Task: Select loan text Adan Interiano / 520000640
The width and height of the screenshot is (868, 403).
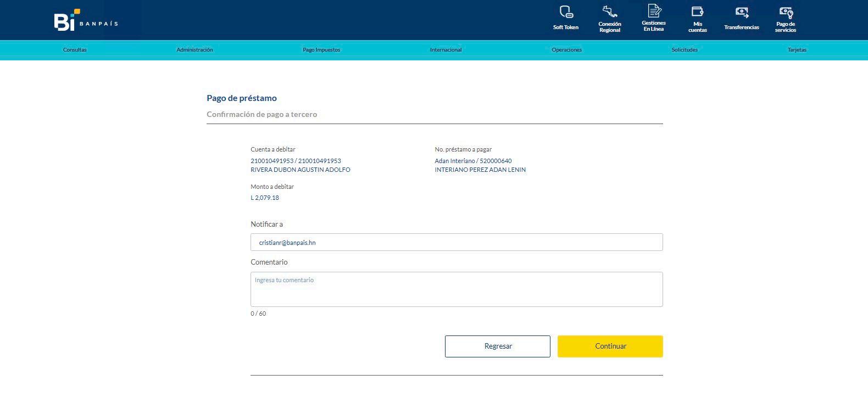Action: pos(473,161)
